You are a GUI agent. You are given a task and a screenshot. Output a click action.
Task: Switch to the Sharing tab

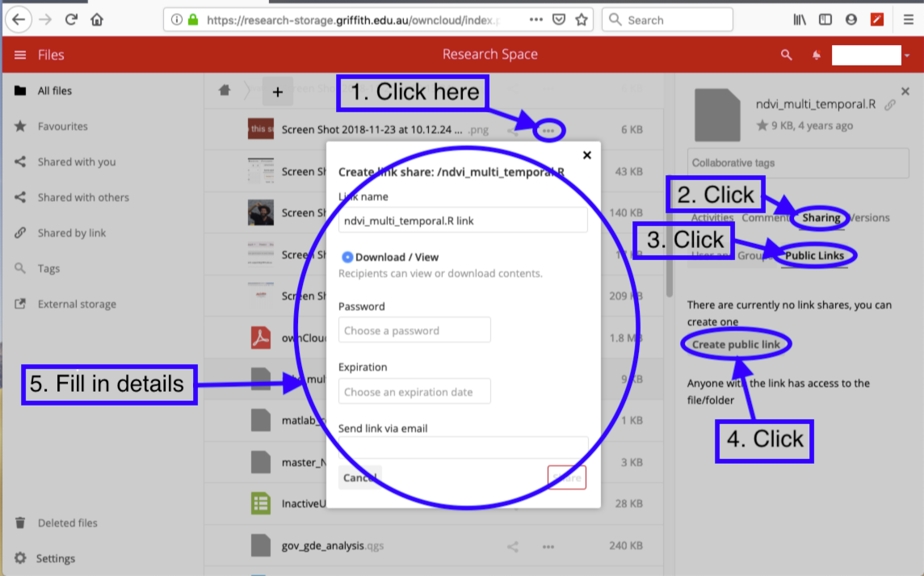pos(821,217)
